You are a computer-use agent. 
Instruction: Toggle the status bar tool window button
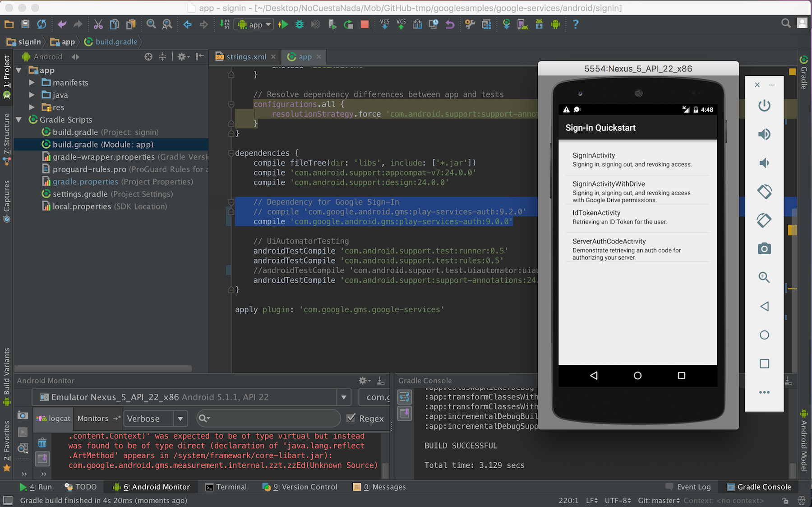8,500
